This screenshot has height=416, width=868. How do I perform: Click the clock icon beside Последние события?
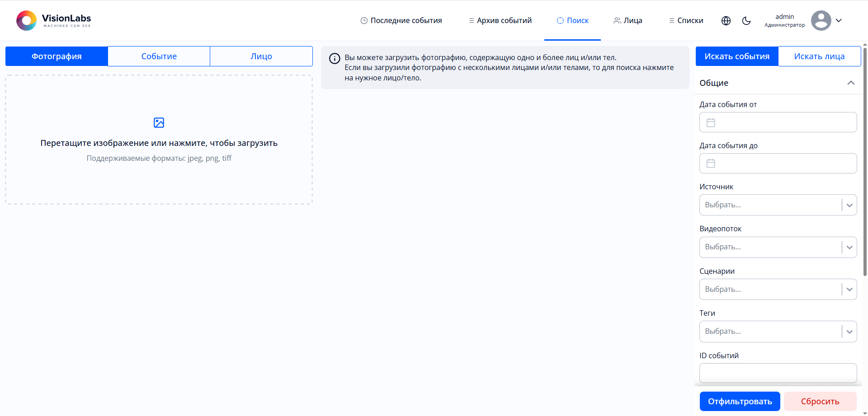pos(363,20)
